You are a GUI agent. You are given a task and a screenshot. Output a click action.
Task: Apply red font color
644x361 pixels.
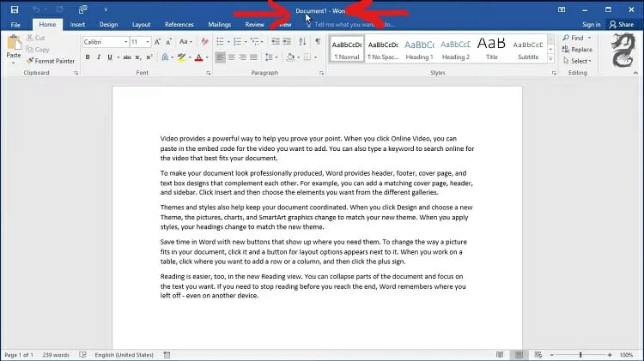click(199, 57)
